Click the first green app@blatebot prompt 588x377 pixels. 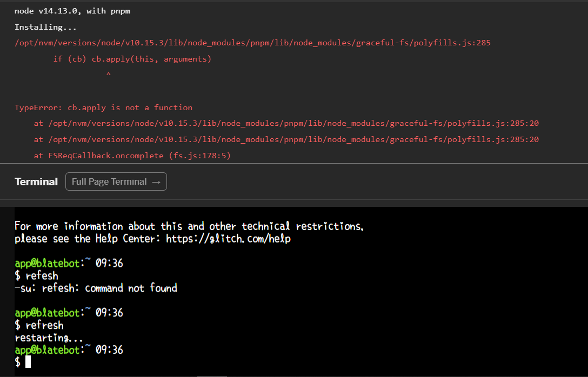(47, 264)
